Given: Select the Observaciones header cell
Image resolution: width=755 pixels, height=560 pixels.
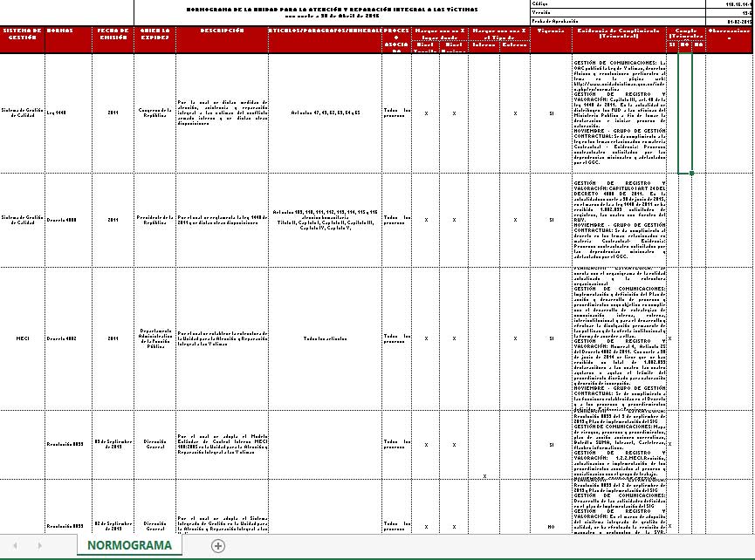Looking at the screenshot, I should 729,39.
